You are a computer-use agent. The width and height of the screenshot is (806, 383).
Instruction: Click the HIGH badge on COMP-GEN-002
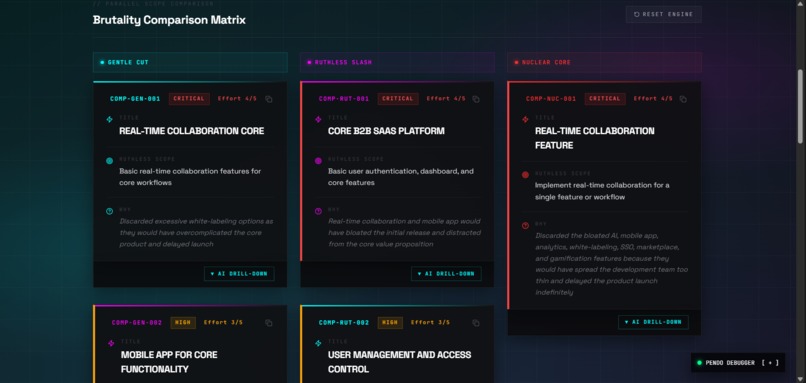(183, 323)
